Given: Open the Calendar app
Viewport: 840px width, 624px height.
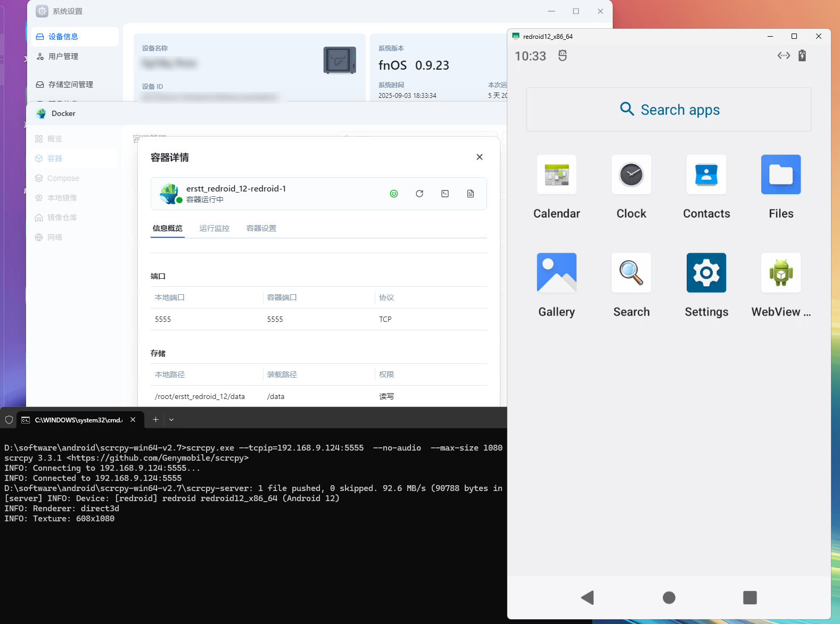Looking at the screenshot, I should pos(556,175).
